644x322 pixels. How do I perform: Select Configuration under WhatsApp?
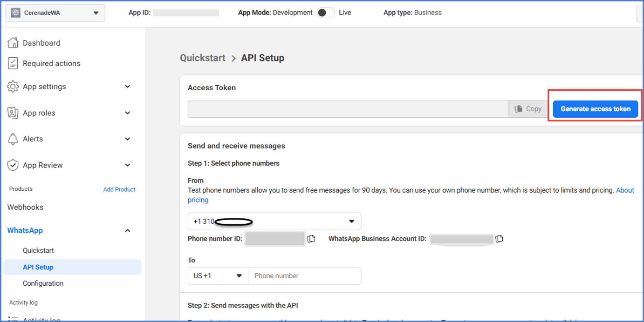coord(43,283)
